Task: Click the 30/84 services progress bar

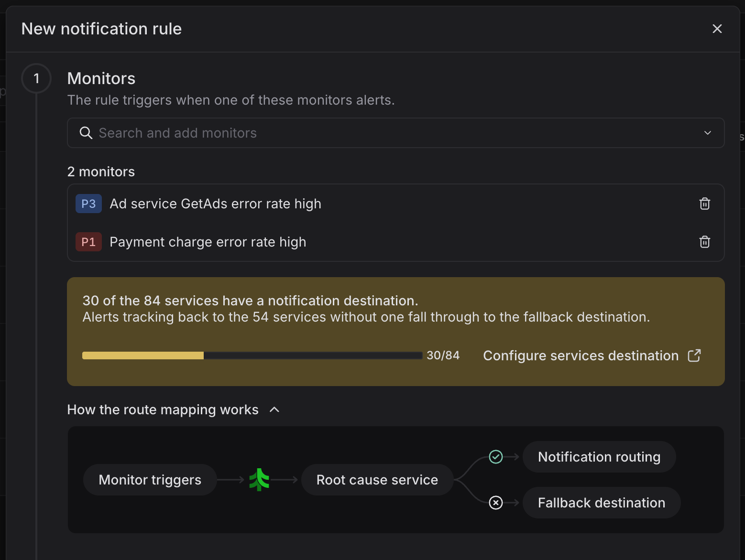Action: pyautogui.click(x=252, y=355)
